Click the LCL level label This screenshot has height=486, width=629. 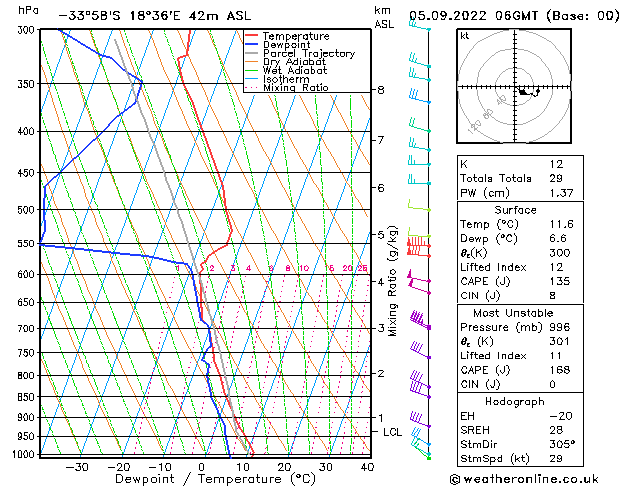(x=392, y=432)
